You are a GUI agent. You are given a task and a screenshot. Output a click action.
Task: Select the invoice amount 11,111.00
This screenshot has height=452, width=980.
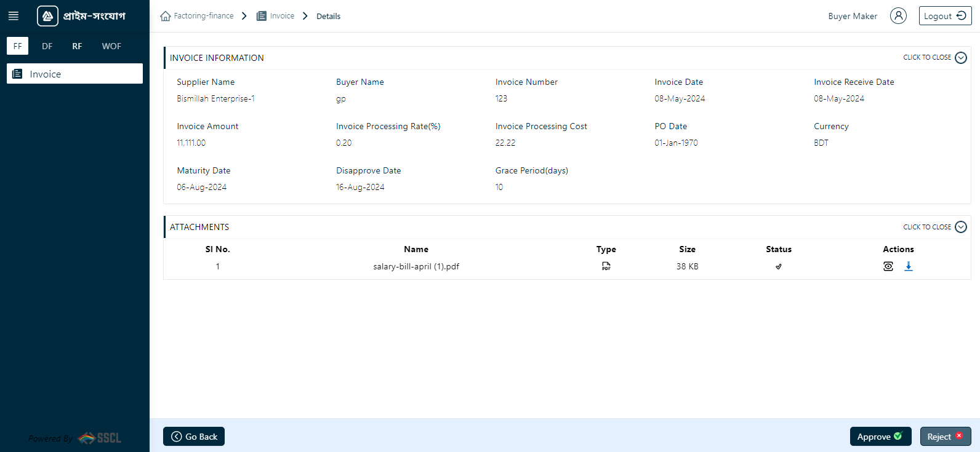(x=191, y=143)
